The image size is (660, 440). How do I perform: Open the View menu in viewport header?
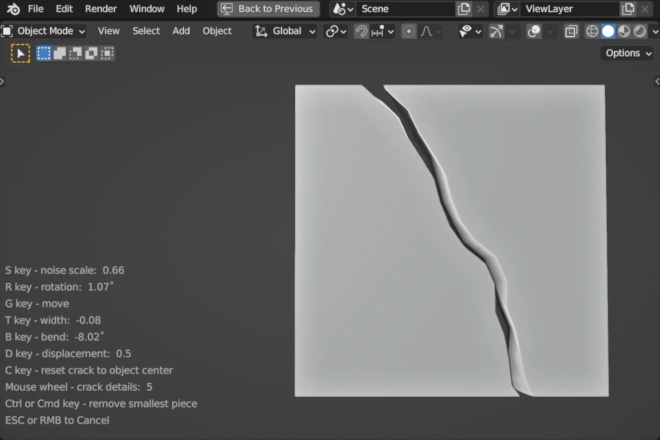click(108, 31)
